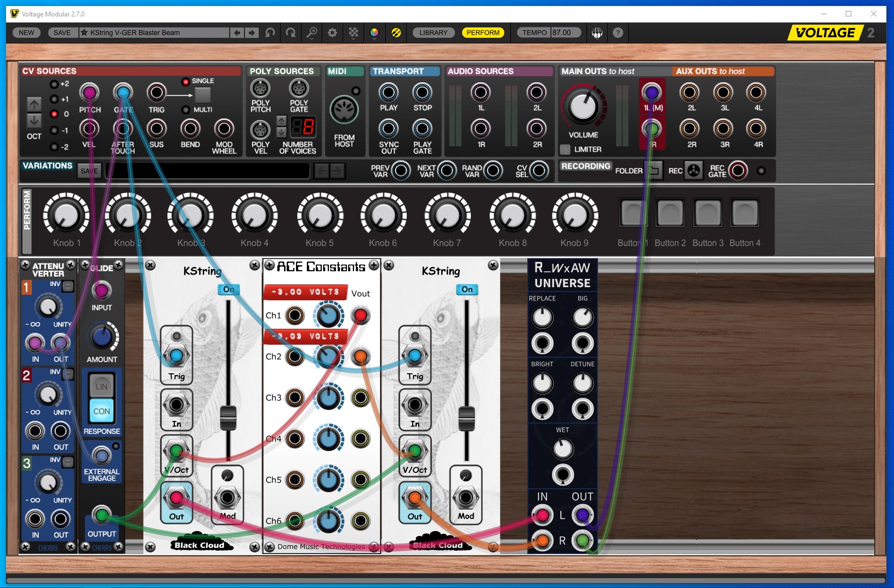The width and height of the screenshot is (894, 588).
Task: Select the SINGLE trigger mode
Action: tap(185, 81)
